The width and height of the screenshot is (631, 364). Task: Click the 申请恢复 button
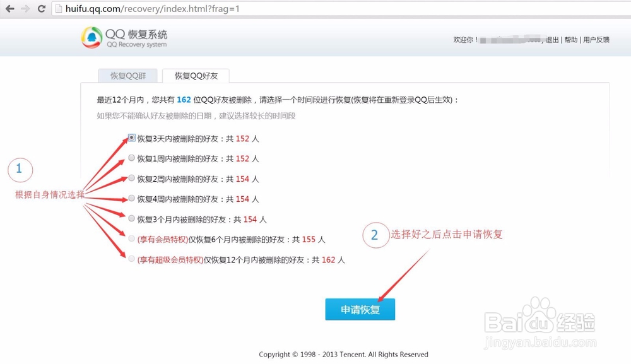point(360,309)
